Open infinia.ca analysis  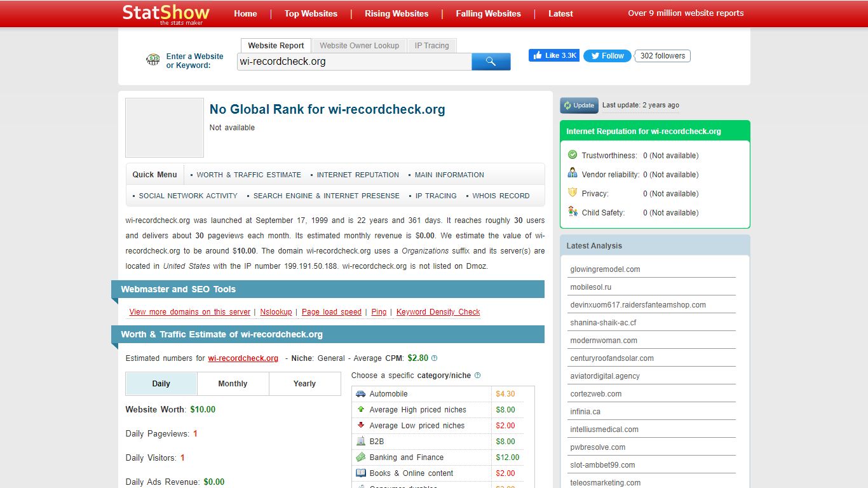click(585, 412)
